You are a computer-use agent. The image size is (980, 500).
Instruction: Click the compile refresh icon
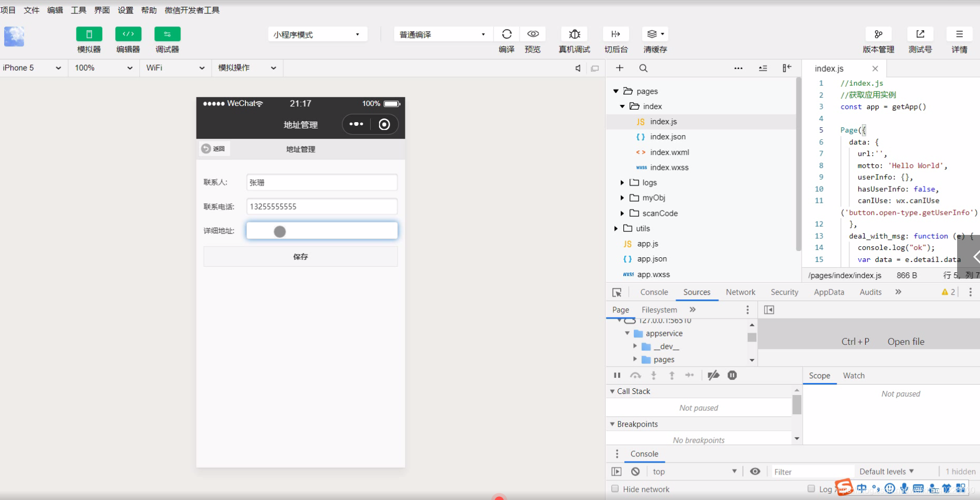(x=507, y=34)
